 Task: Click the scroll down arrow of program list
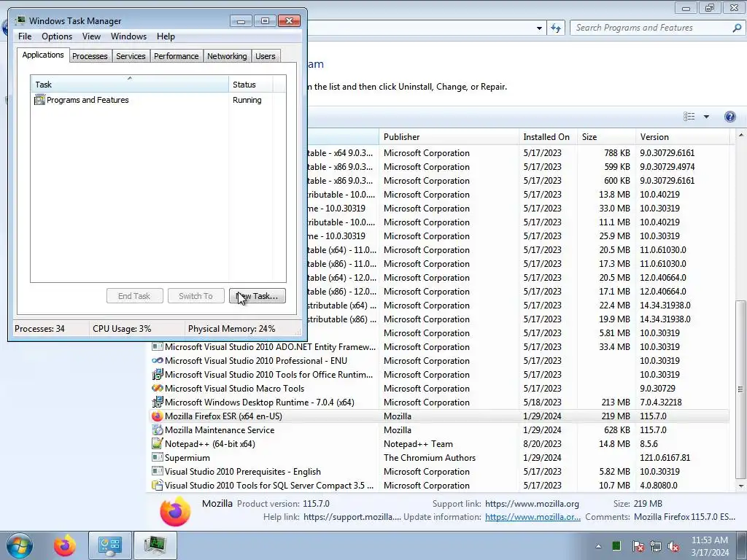point(740,486)
